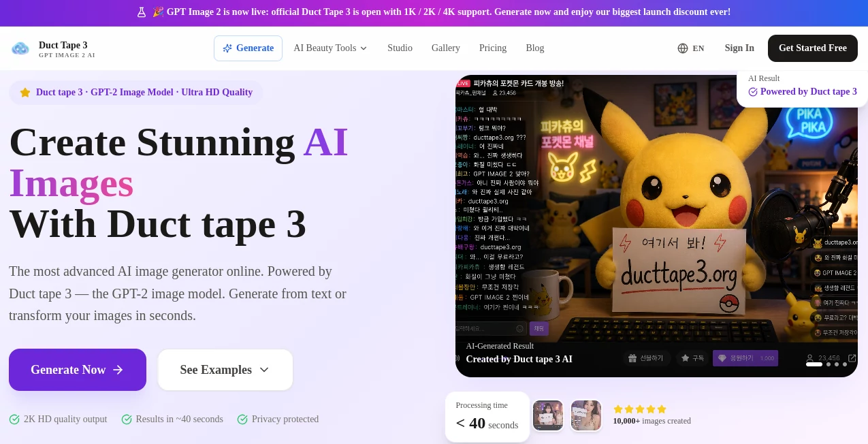This screenshot has height=444, width=868.
Task: Expand the See Examples chevron
Action: coord(264,370)
